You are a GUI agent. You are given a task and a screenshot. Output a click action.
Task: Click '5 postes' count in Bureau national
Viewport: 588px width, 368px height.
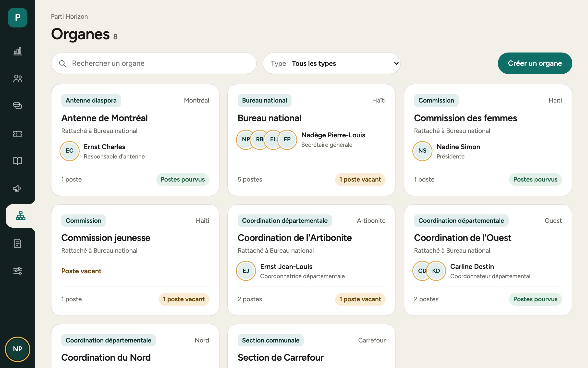[250, 180]
